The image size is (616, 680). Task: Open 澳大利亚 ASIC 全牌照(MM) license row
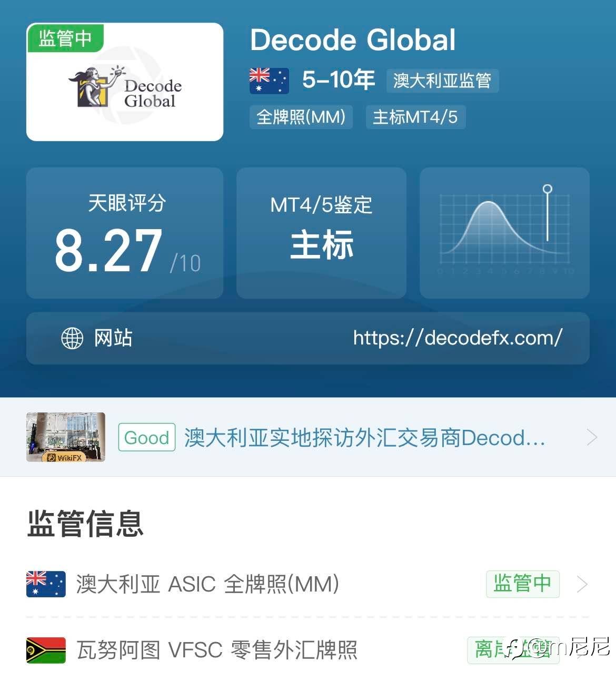(x=308, y=584)
